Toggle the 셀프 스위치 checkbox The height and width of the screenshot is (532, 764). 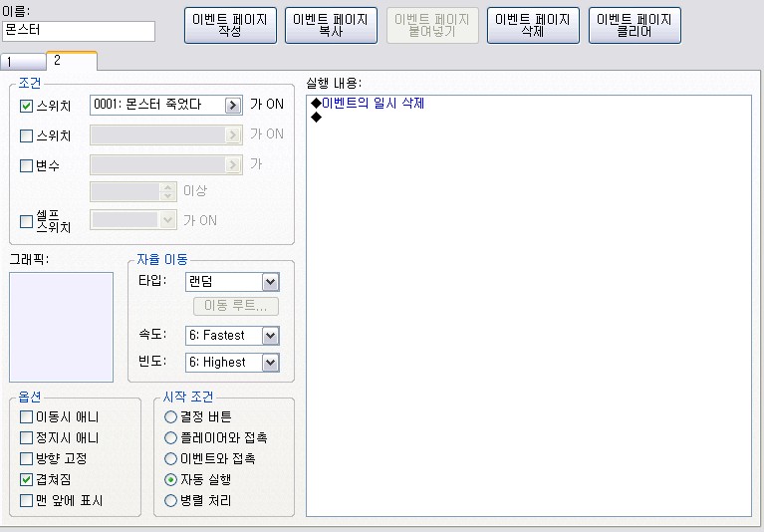coord(27,221)
